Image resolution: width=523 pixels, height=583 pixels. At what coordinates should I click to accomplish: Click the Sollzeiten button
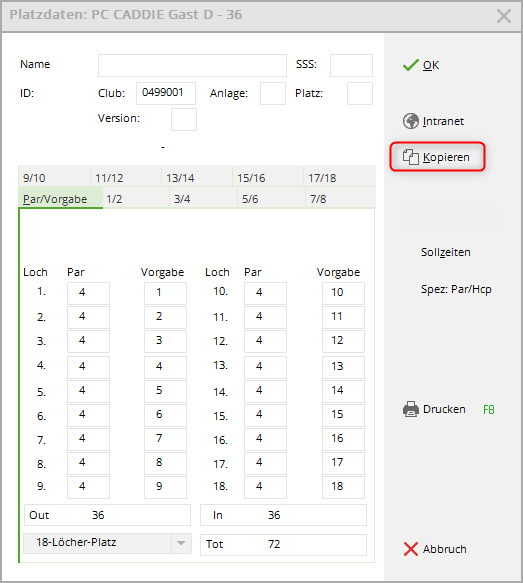point(446,252)
